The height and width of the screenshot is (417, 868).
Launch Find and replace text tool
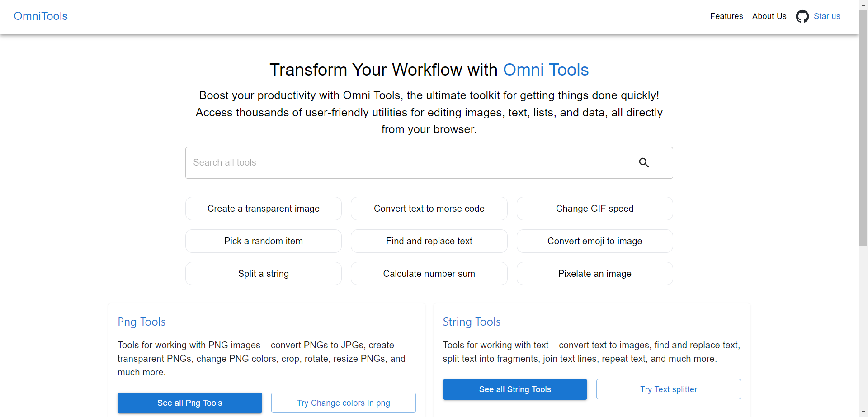tap(429, 241)
